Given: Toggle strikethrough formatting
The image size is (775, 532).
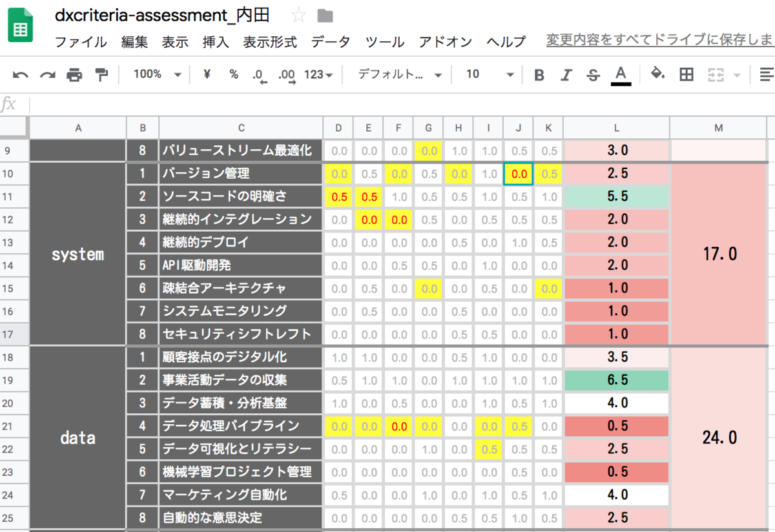Looking at the screenshot, I should click(x=593, y=74).
